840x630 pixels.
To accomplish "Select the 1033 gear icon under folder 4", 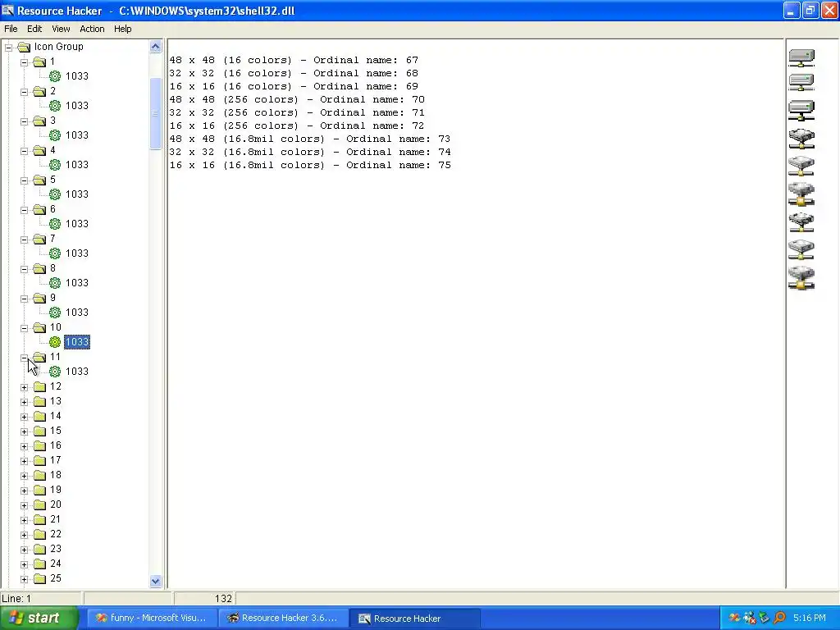I will click(x=55, y=164).
